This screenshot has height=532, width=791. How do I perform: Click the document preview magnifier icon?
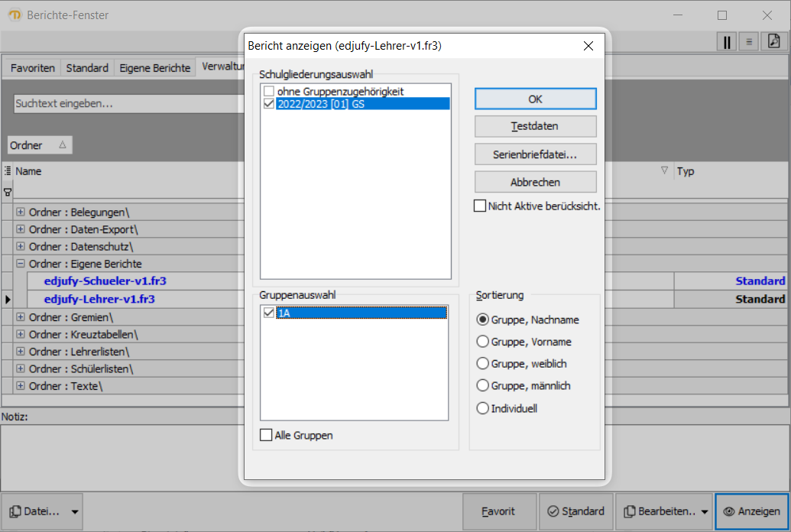[774, 42]
